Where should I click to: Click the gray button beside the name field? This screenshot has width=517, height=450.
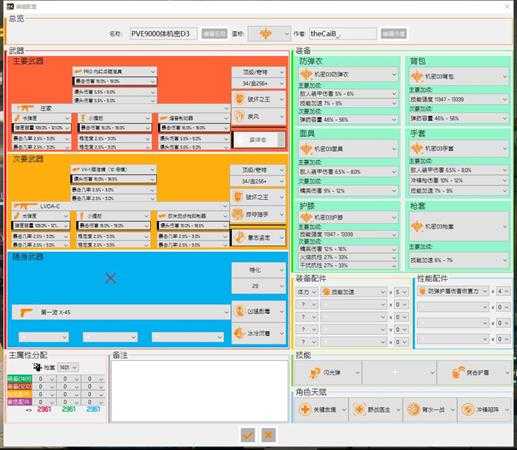[x=214, y=34]
